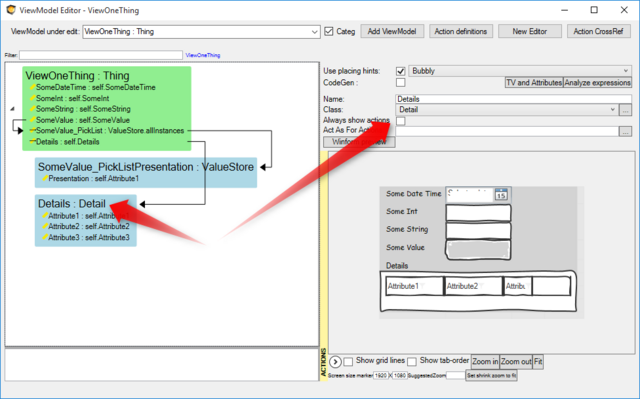Click pencil icon beside Attribute3

45,237
